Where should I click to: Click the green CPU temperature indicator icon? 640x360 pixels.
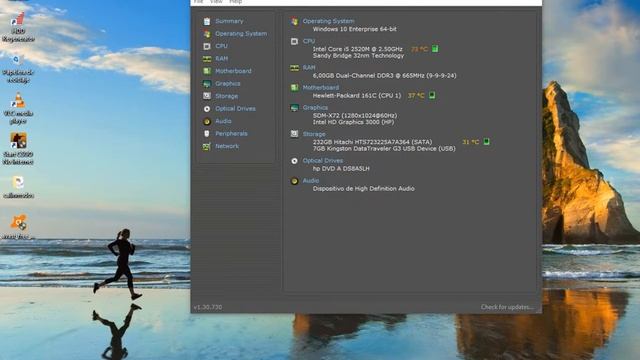click(x=435, y=49)
